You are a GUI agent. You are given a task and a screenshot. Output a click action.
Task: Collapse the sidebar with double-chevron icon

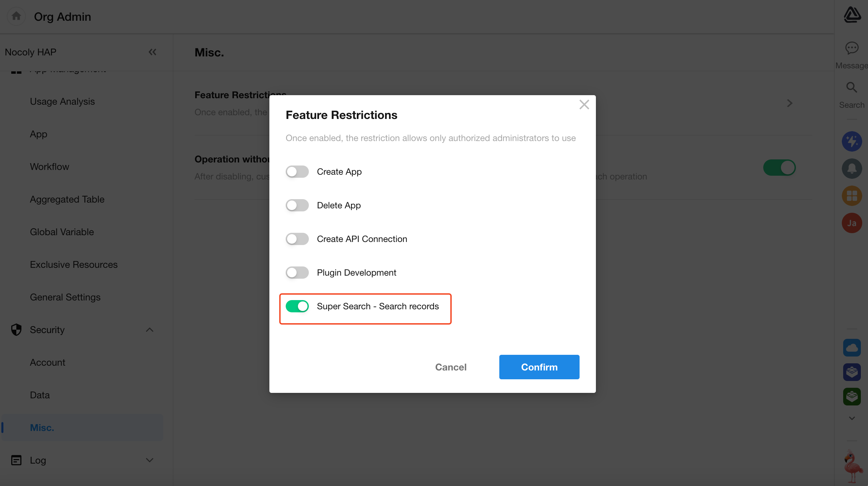(x=152, y=52)
